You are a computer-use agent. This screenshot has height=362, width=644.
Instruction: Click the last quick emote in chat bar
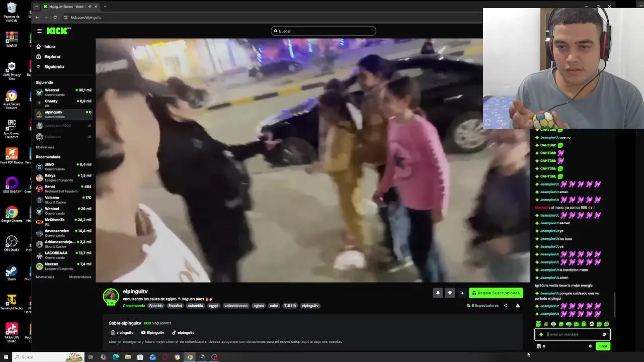pyautogui.click(x=606, y=324)
